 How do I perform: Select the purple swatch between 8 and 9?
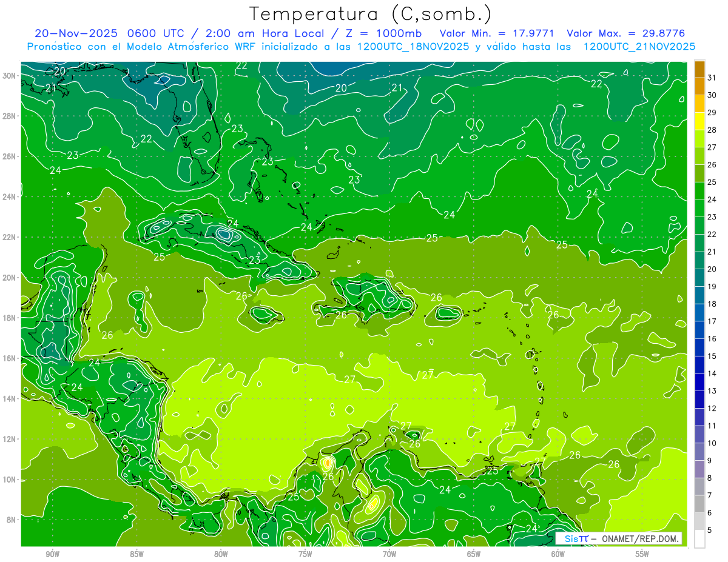click(x=699, y=469)
